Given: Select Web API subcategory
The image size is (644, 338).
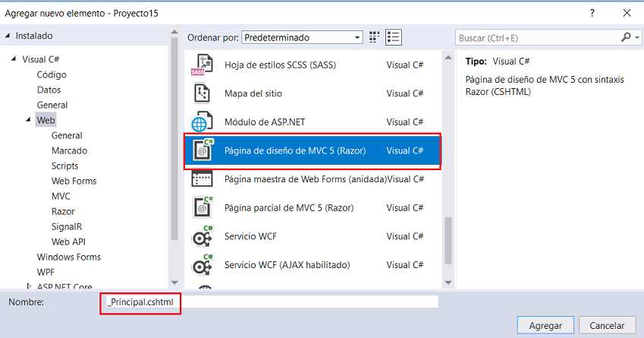Looking at the screenshot, I should pyautogui.click(x=68, y=242).
